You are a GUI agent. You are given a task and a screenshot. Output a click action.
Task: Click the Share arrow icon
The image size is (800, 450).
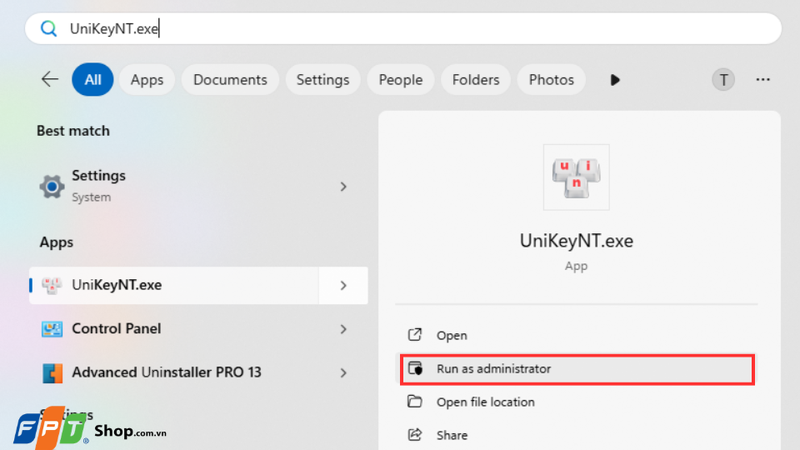point(415,435)
